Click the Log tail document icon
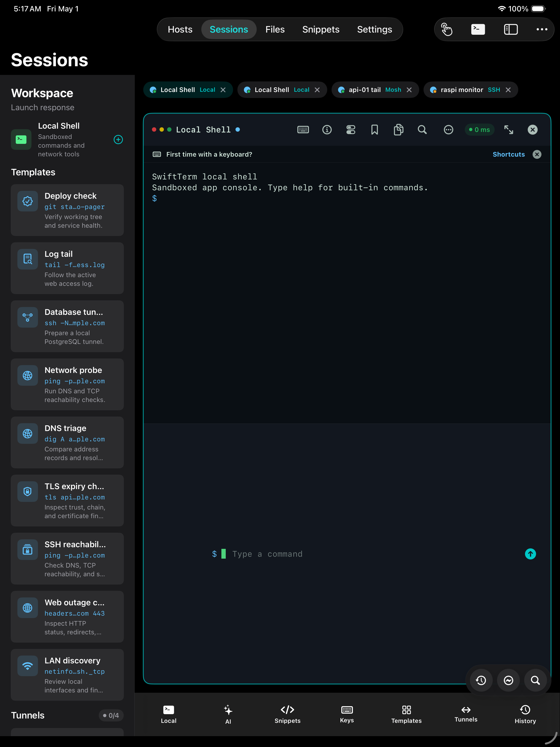The width and height of the screenshot is (560, 747). click(x=28, y=259)
